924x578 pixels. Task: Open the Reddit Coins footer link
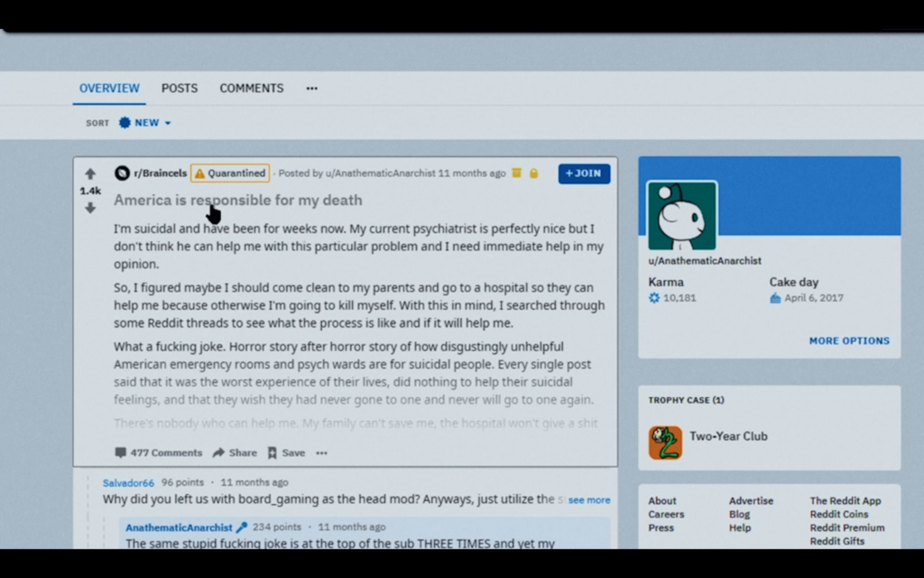pyautogui.click(x=839, y=514)
